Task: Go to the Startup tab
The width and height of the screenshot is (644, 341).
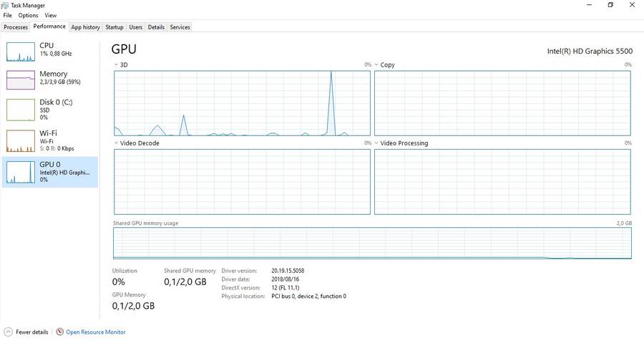Action: pos(114,27)
